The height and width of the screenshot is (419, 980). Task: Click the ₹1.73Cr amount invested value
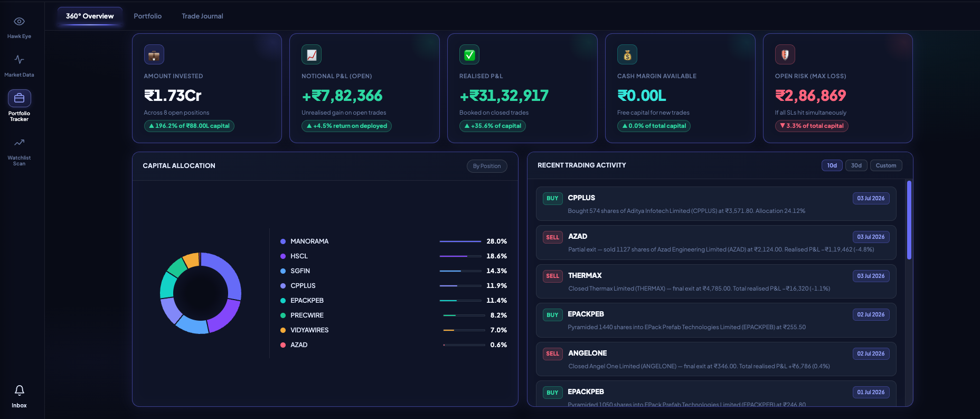[x=173, y=96]
